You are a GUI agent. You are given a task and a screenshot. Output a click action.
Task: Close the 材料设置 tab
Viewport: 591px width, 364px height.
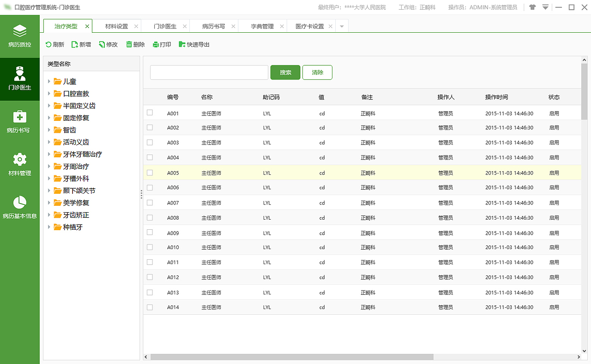(x=136, y=26)
